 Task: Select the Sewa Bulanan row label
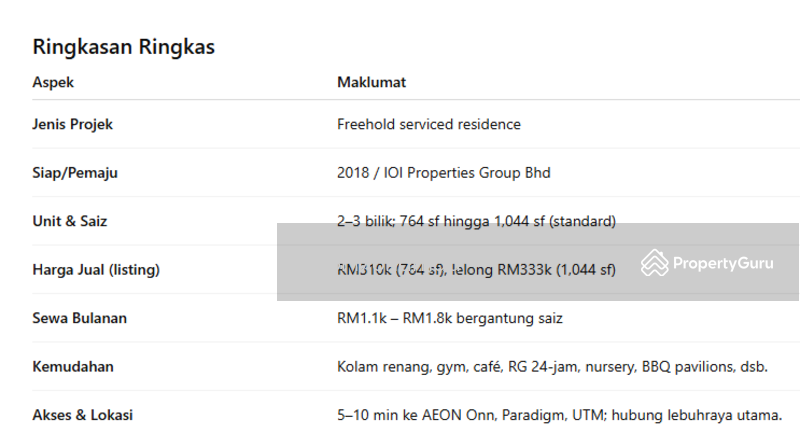80,318
